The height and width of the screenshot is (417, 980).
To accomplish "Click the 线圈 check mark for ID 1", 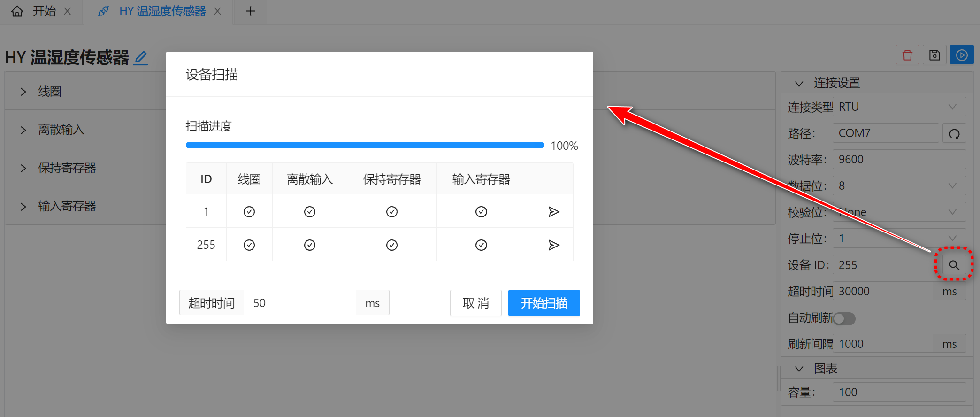I will point(249,212).
